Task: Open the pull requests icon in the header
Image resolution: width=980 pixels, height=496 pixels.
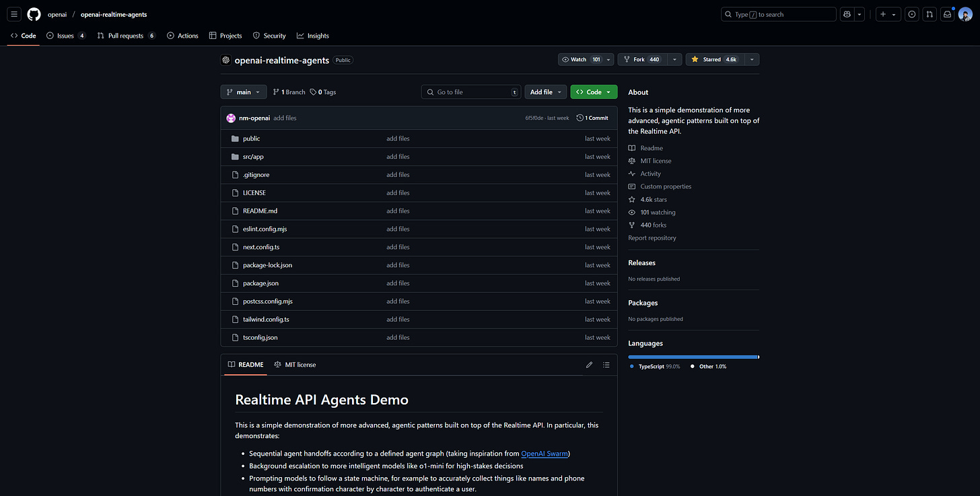Action: pyautogui.click(x=930, y=14)
